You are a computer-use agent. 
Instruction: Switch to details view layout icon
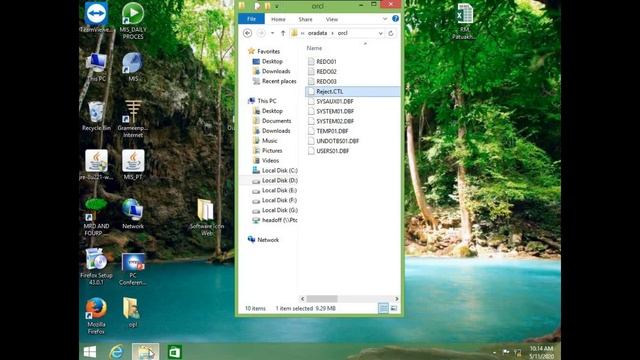click(x=383, y=308)
